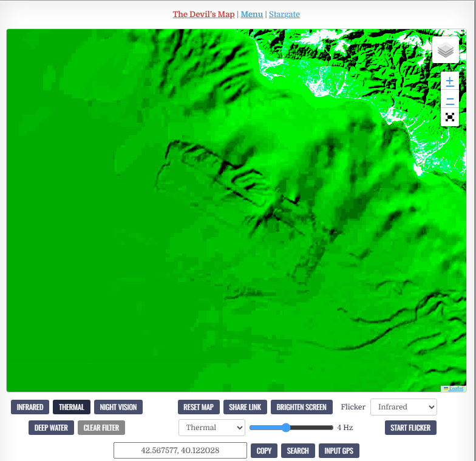476x461 pixels.
Task: Go to the Stargate page
Action: pyautogui.click(x=284, y=14)
